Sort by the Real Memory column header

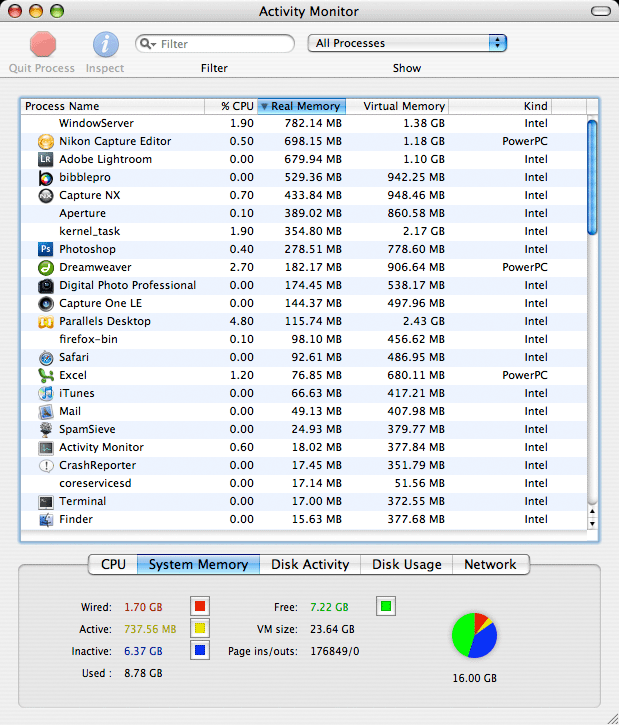point(302,106)
